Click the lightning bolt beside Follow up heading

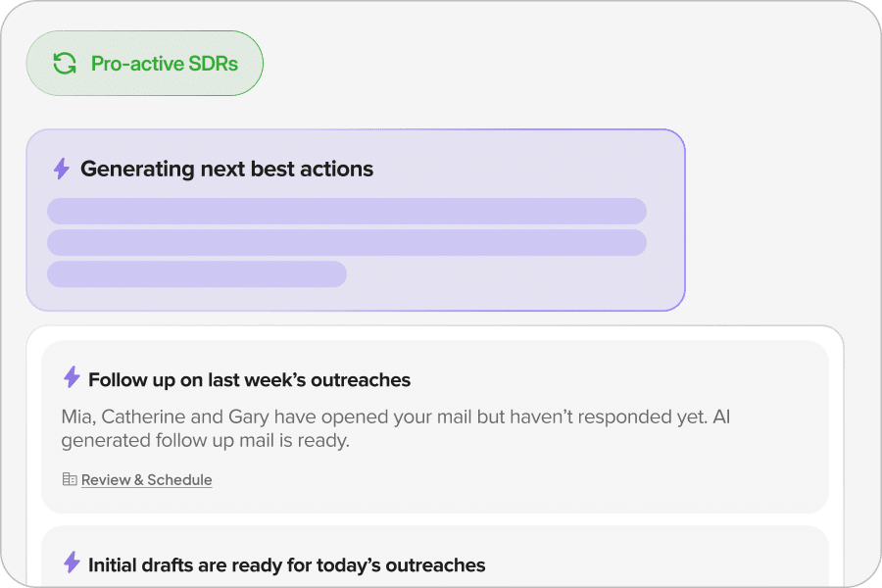(x=72, y=378)
